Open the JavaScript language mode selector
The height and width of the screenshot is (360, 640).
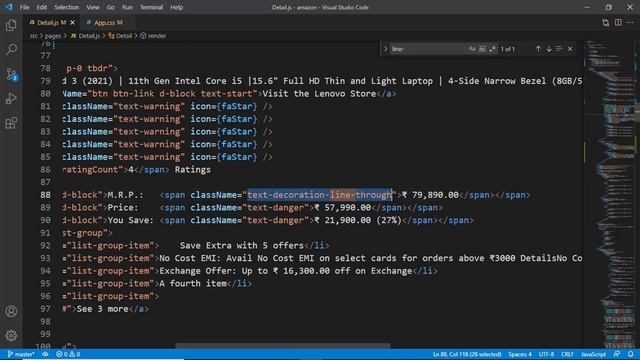coord(593,354)
